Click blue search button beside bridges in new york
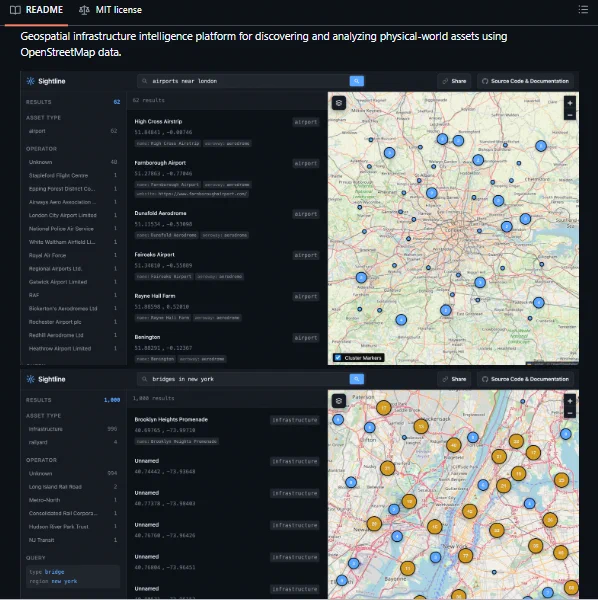This screenshot has width=598, height=600. [x=357, y=379]
